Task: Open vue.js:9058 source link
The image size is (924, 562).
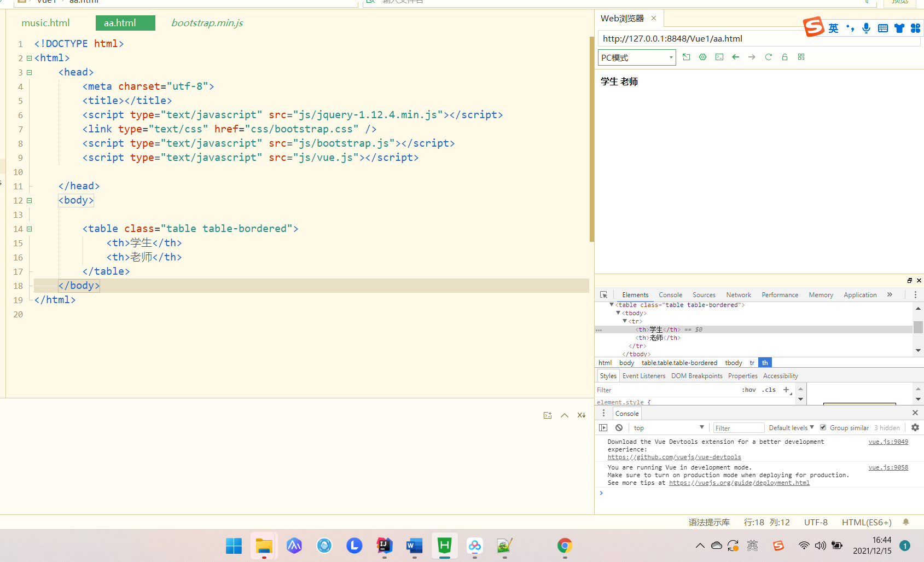Action: point(888,467)
